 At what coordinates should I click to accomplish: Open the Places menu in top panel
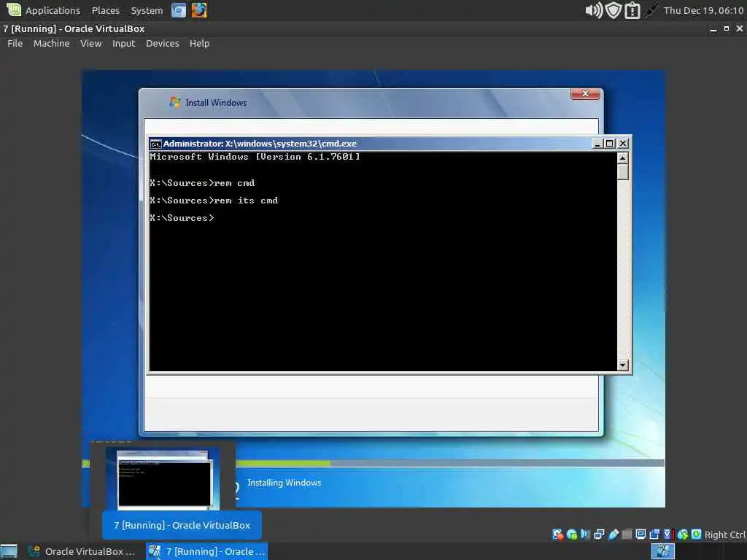coord(105,10)
